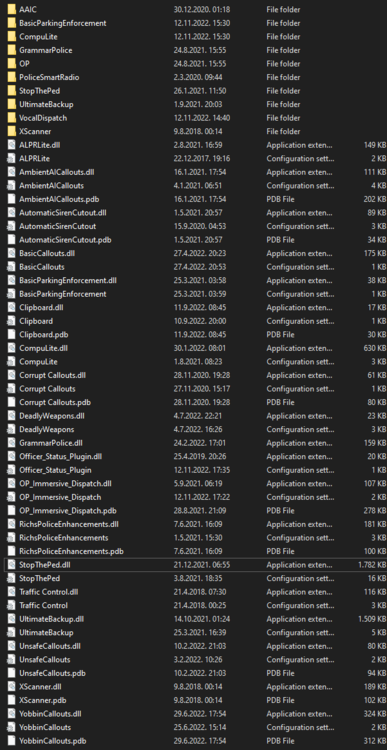Select the AAIC folder name

[27, 9]
